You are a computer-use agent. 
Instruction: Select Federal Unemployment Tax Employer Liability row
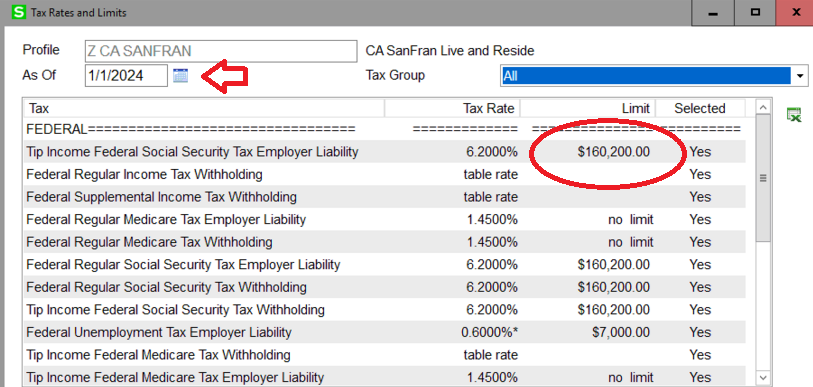385,332
